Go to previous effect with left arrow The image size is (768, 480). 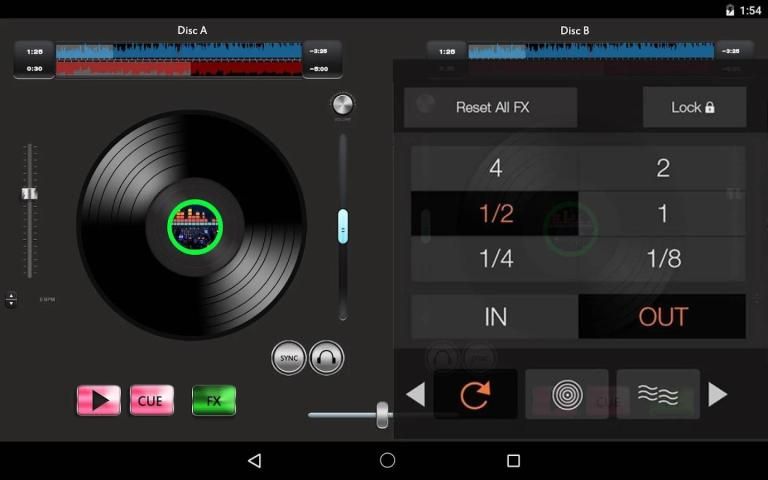415,395
